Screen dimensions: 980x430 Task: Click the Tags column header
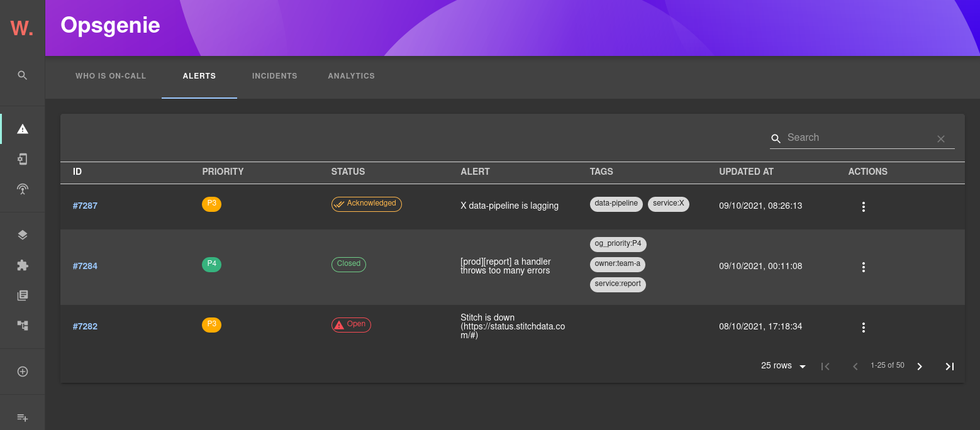601,172
